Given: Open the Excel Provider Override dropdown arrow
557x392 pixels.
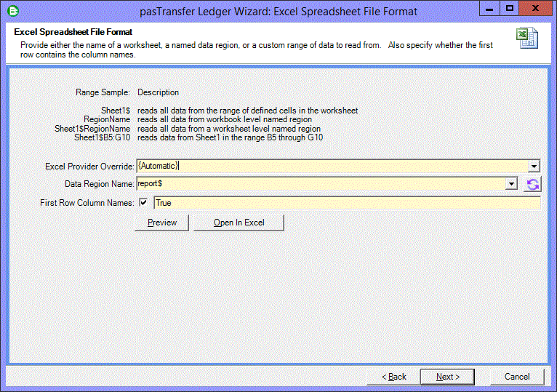Looking at the screenshot, I should pos(534,166).
